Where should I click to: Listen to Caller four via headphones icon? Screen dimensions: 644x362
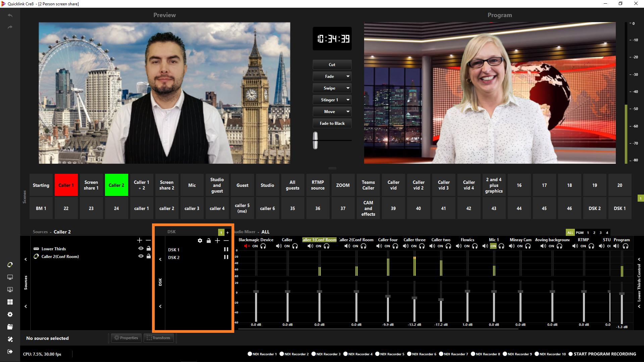click(395, 246)
